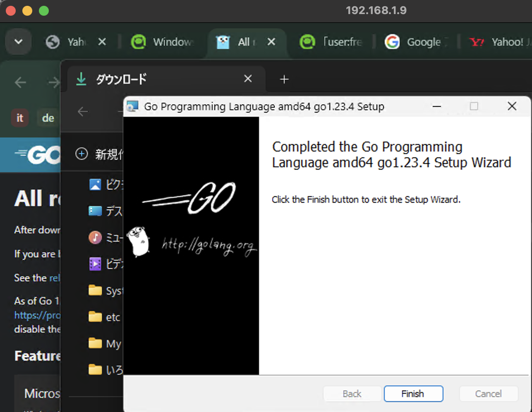The image size is (532, 412).
Task: Click the Go logo favicon on the All releases tab
Action: [223, 42]
